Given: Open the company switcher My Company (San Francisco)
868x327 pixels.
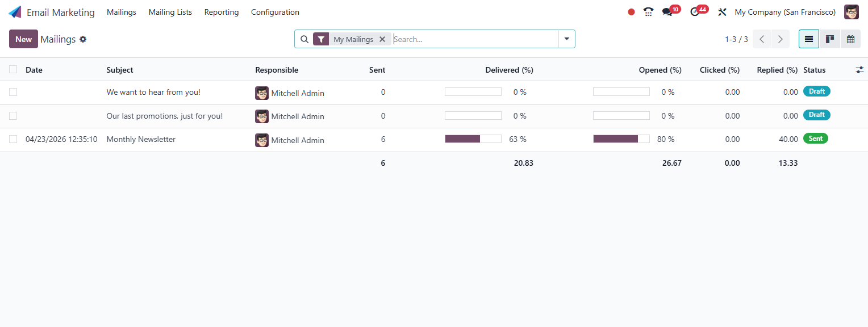Looking at the screenshot, I should click(x=785, y=12).
